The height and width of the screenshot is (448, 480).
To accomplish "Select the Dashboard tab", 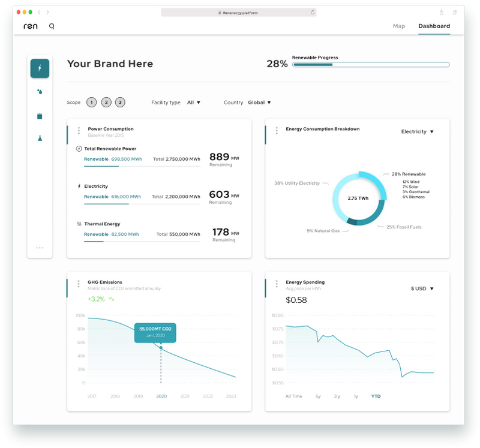I will pyautogui.click(x=434, y=26).
